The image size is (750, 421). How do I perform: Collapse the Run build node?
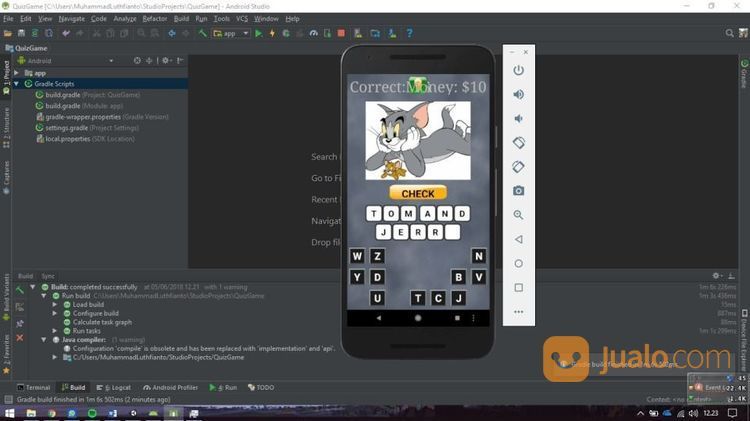[x=44, y=296]
